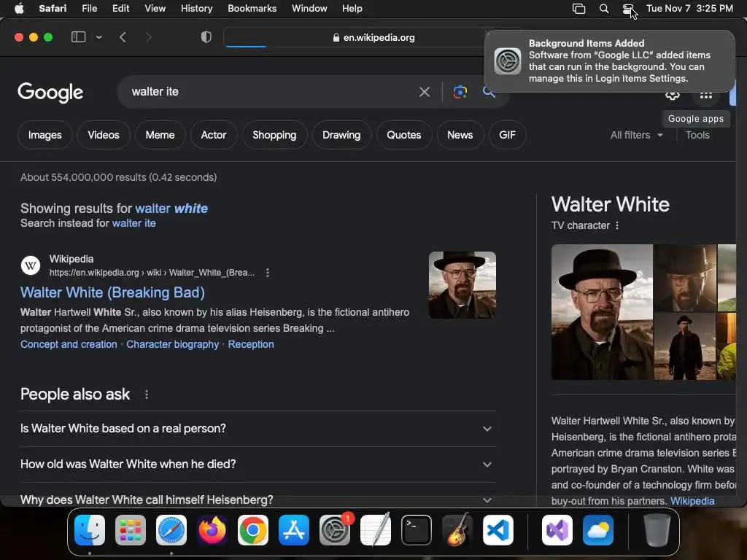This screenshot has height=560, width=747.
Task: Open Wikipedia link in knowledge panel
Action: pyautogui.click(x=692, y=501)
